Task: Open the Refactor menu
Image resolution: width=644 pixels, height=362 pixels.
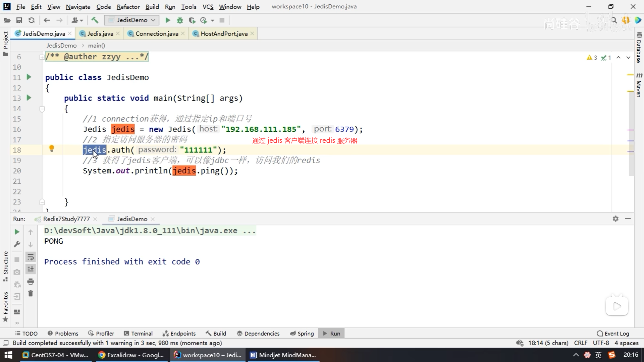Action: pyautogui.click(x=128, y=7)
